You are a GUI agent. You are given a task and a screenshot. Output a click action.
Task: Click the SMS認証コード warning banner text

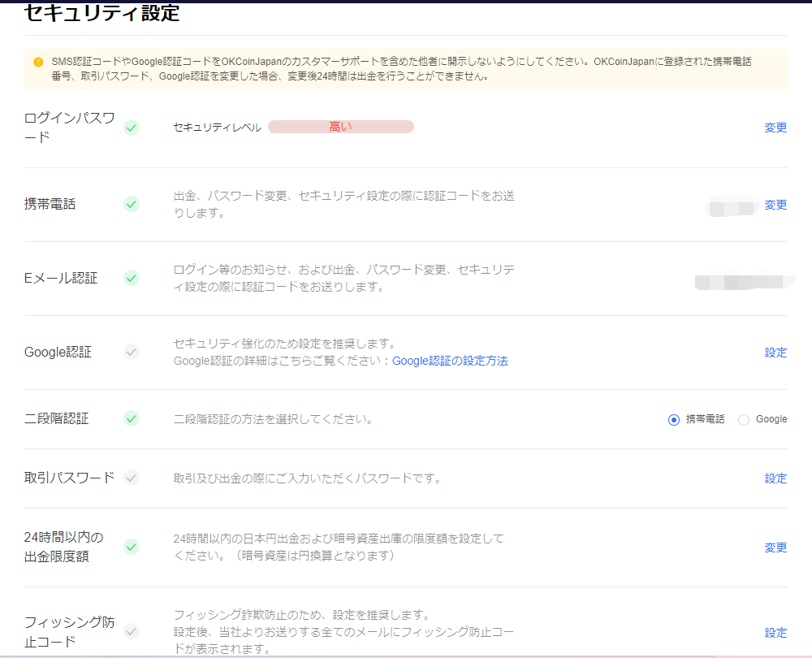click(x=401, y=69)
